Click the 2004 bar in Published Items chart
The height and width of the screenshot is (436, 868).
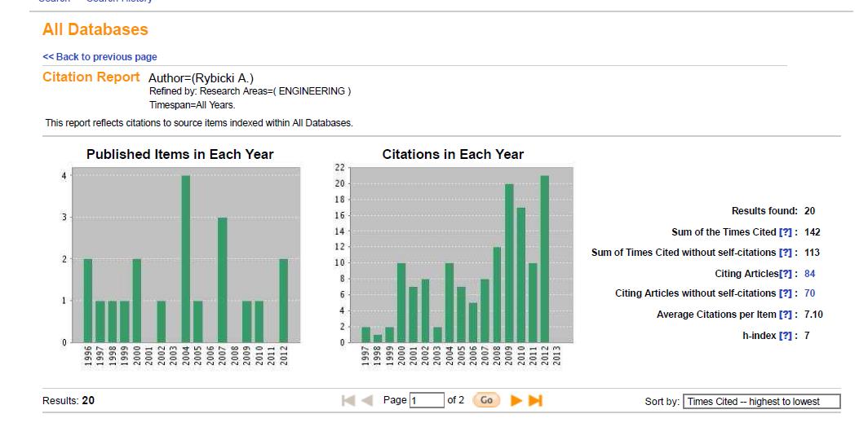[x=186, y=259]
